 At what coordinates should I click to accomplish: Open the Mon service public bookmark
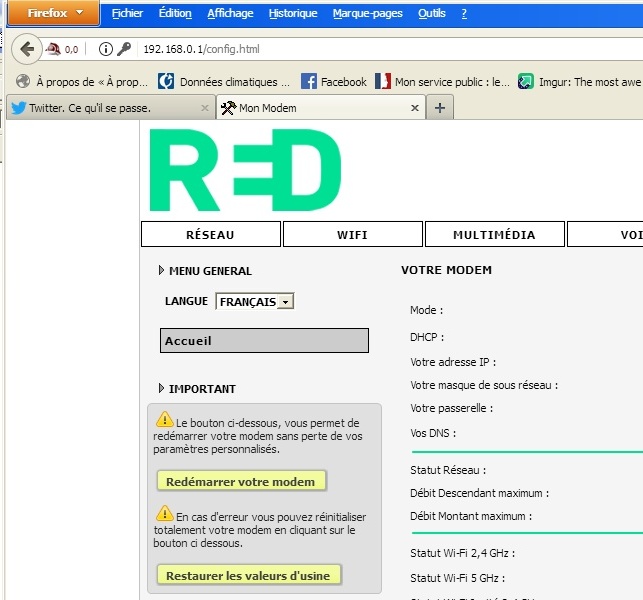pyautogui.click(x=442, y=82)
